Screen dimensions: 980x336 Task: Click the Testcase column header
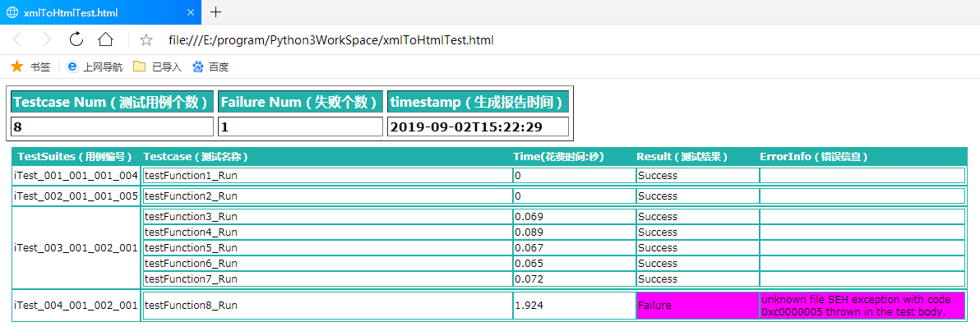tap(196, 156)
